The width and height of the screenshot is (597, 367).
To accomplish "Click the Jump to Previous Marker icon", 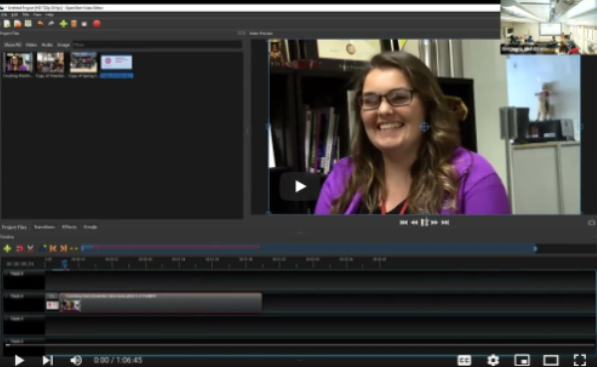I will coord(53,249).
